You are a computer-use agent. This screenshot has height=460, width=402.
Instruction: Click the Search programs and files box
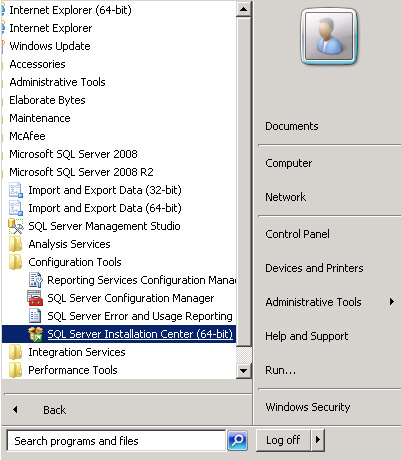pos(116,441)
